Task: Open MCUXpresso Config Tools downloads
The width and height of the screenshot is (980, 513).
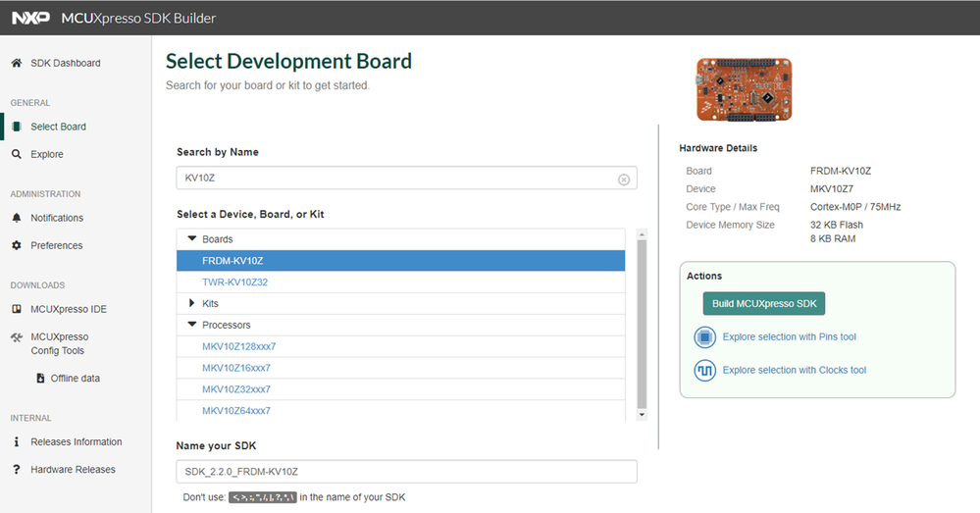Action: (60, 343)
